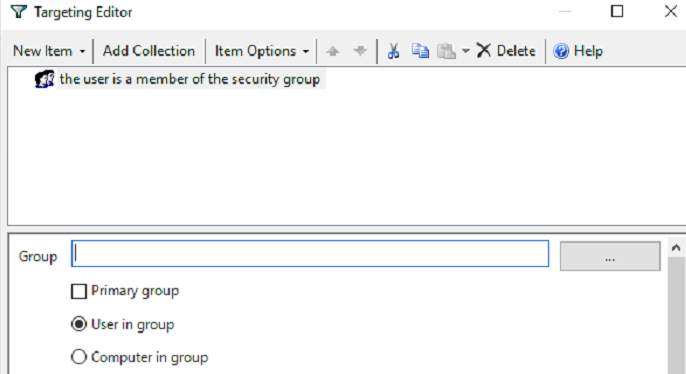686x374 pixels.
Task: Open the New Item dropdown
Action: [x=49, y=51]
